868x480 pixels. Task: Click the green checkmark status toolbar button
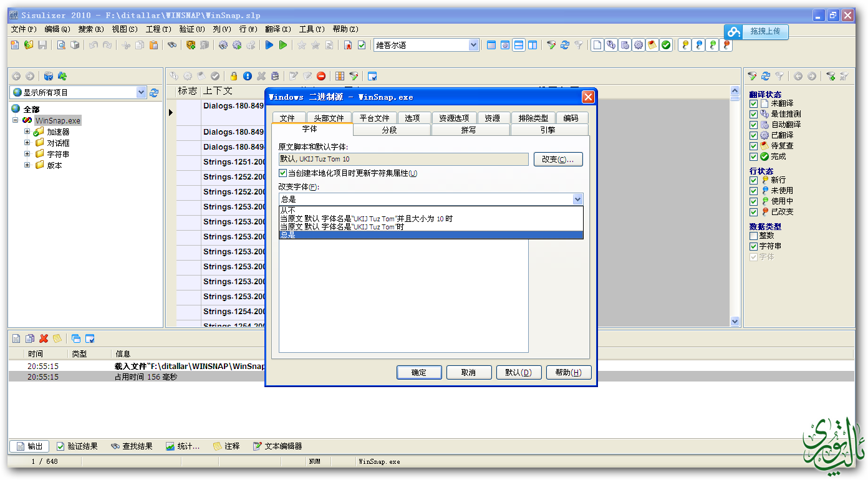pyautogui.click(x=666, y=45)
